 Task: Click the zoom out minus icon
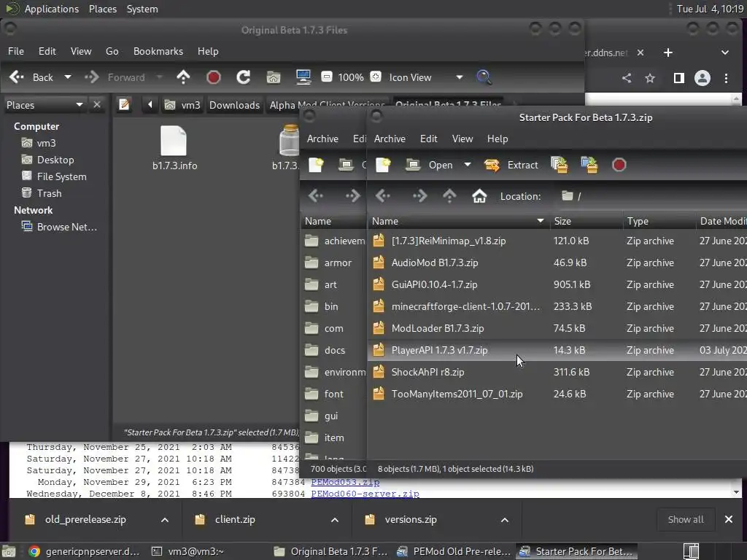[327, 77]
